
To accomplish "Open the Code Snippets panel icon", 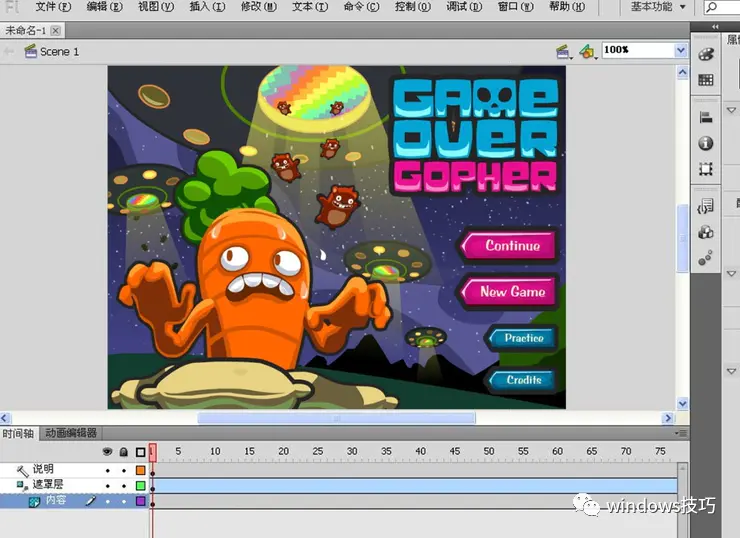I will pos(706,207).
